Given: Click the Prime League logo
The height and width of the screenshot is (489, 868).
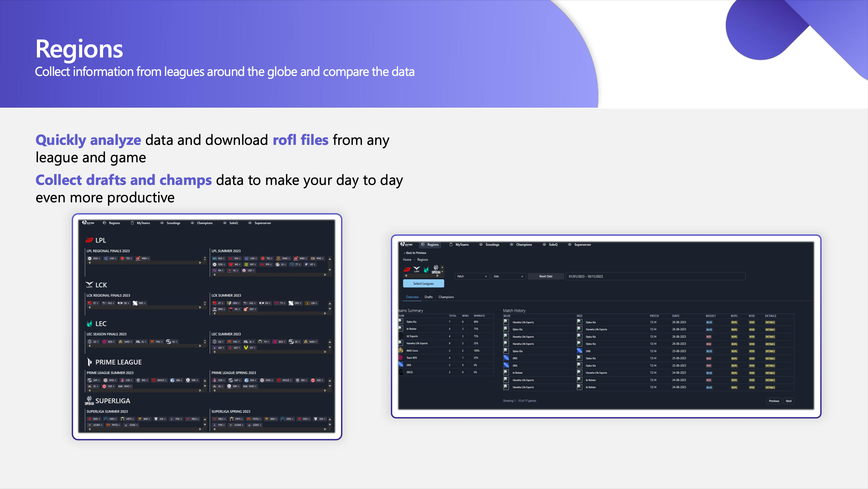Looking at the screenshot, I should pos(90,362).
